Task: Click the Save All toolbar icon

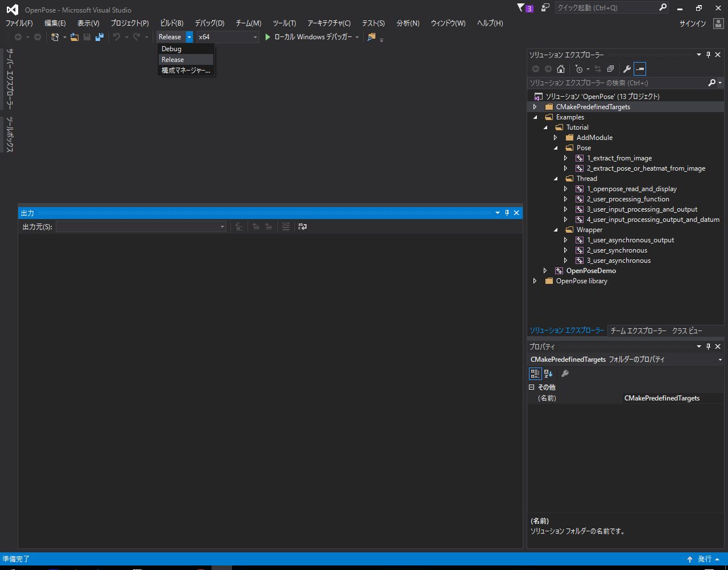Action: (x=100, y=37)
